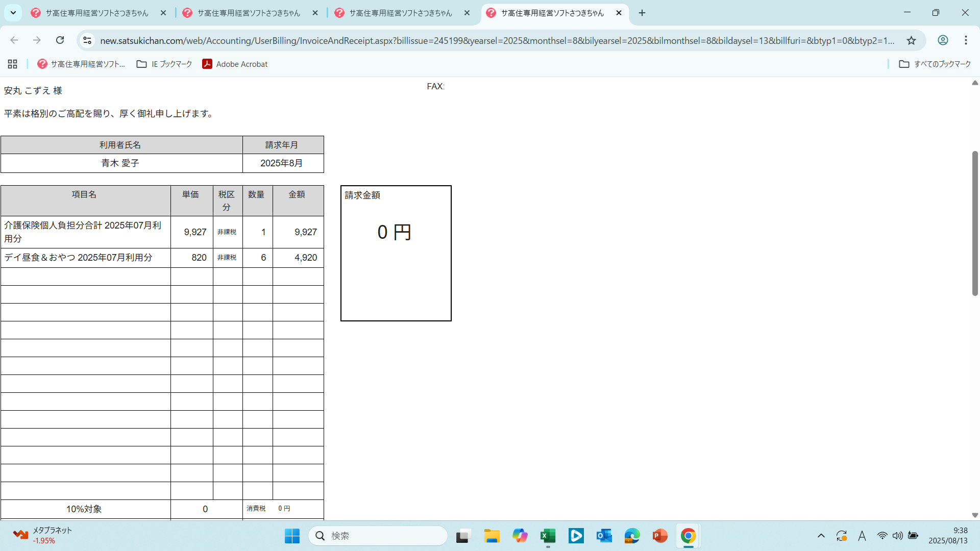The height and width of the screenshot is (551, 980).
Task: Open File Explorer from taskbar
Action: [492, 536]
